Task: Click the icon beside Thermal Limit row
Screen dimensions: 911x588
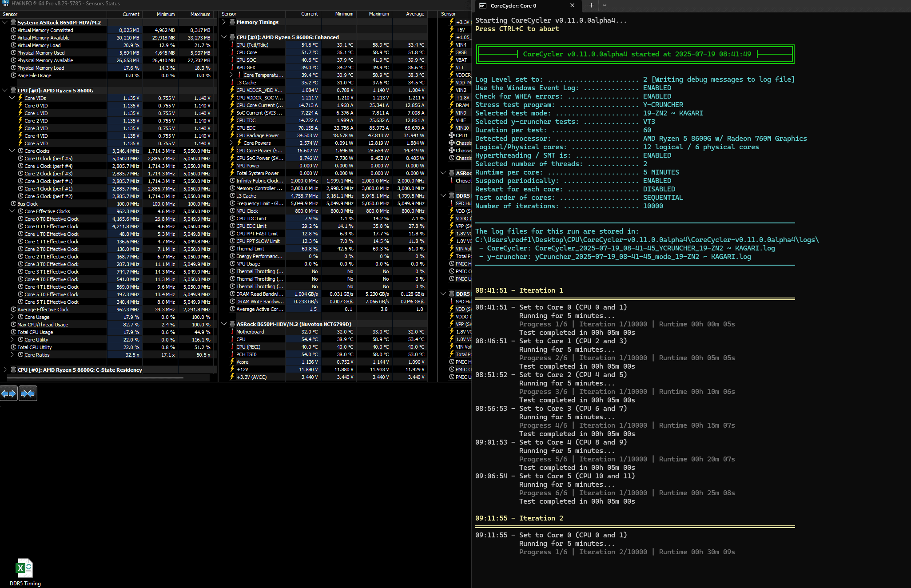Action: (232, 249)
